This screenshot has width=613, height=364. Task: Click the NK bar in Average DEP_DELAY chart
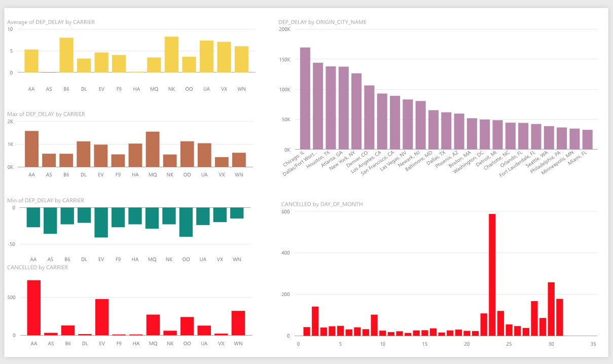171,55
